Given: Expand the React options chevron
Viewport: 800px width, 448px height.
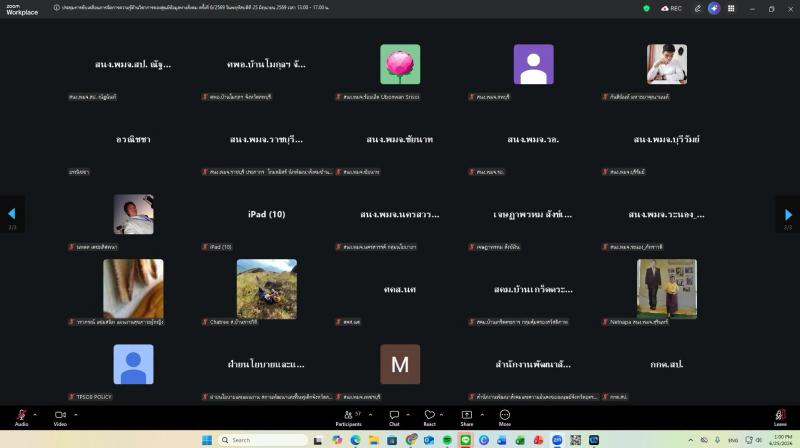Looking at the screenshot, I should [441, 415].
